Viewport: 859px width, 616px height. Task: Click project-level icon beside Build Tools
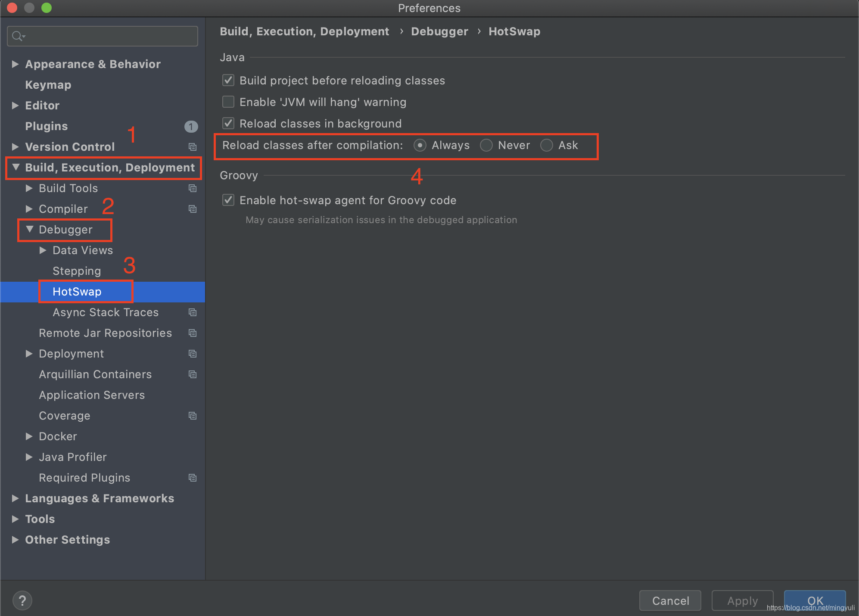coord(193,189)
